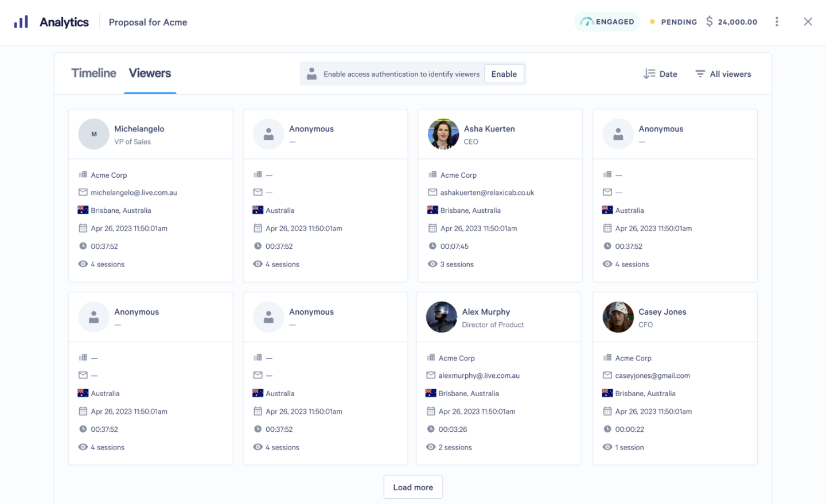This screenshot has height=504, width=826.
Task: Switch to the Timeline tab
Action: [93, 73]
